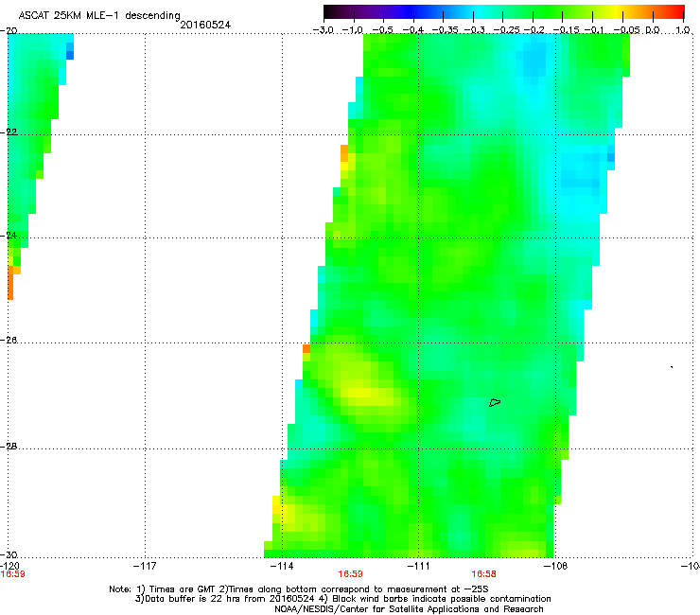Select the "-0.1" color scale label
Image resolution: width=700 pixels, height=615 pixels.
[594, 30]
